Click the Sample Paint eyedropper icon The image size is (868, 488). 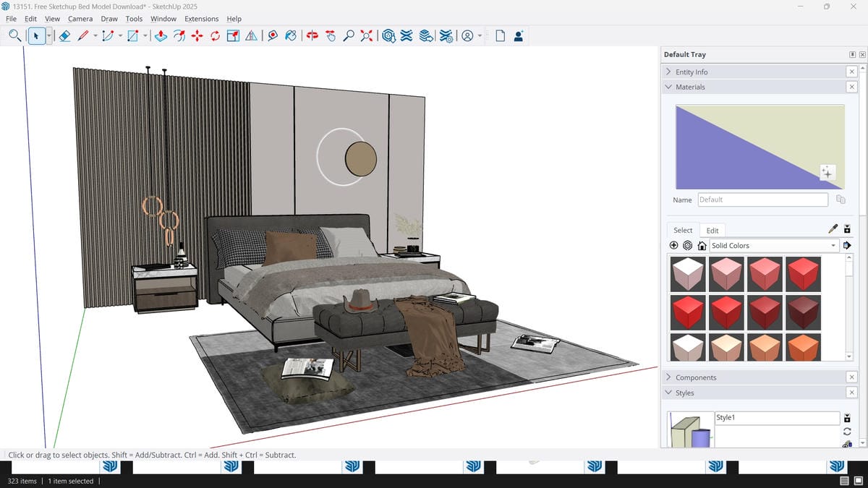click(833, 229)
